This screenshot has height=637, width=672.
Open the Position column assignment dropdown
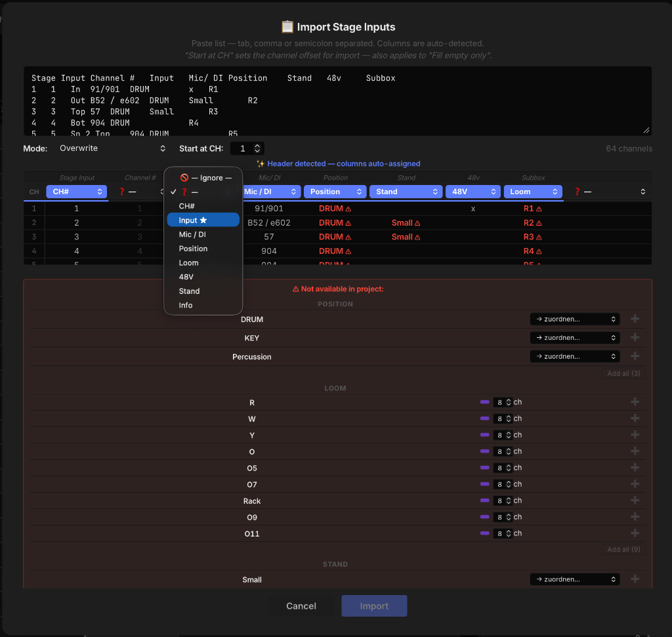[335, 192]
